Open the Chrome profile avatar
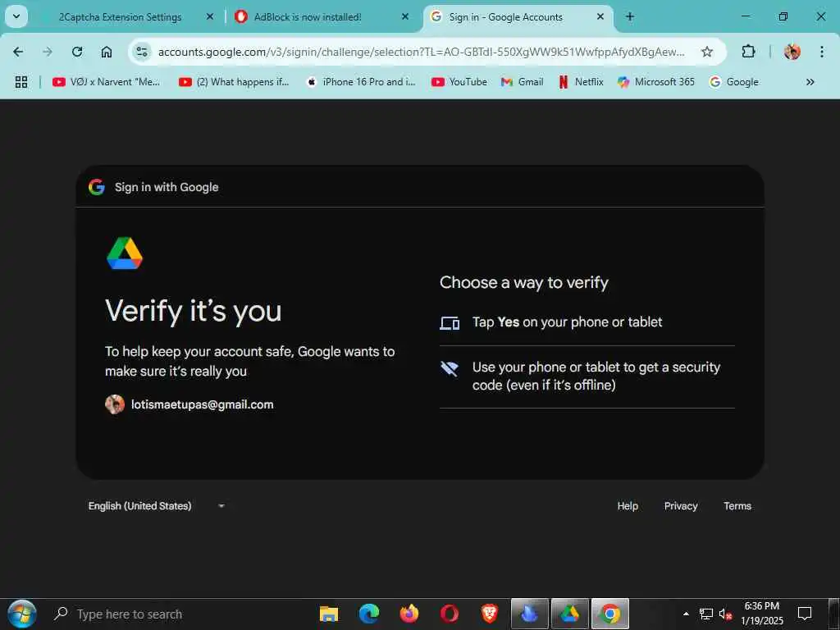Viewport: 840px width, 630px height. tap(792, 52)
